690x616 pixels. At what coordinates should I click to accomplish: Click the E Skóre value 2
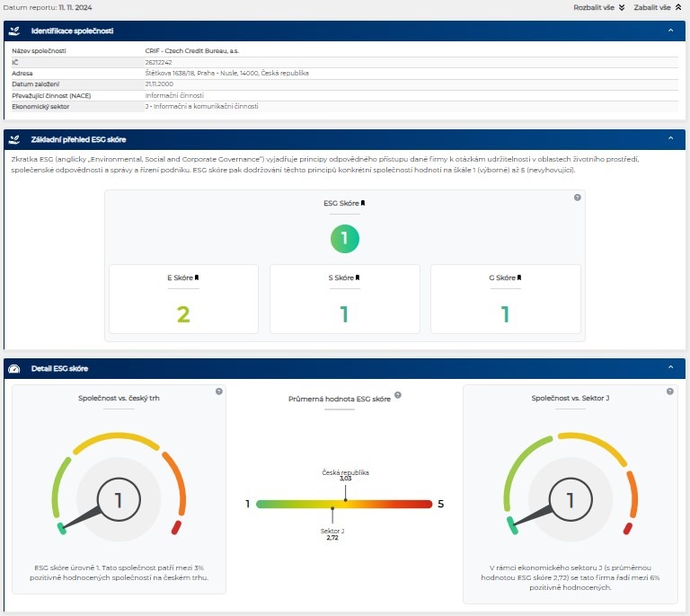(183, 314)
